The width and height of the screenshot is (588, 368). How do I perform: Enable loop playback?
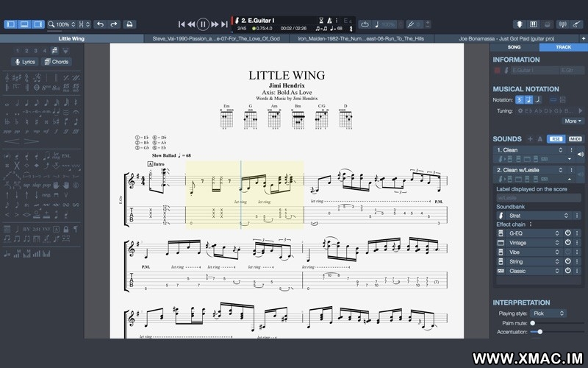click(365, 24)
